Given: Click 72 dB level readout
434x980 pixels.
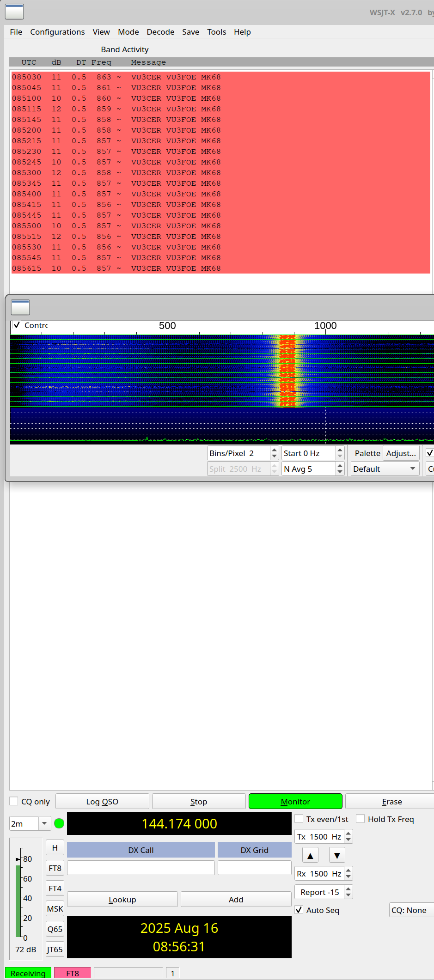Looking at the screenshot, I should coord(25,950).
